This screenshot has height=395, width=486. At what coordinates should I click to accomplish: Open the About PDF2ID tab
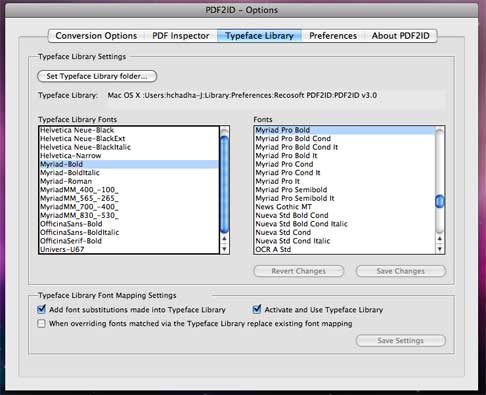pos(400,36)
